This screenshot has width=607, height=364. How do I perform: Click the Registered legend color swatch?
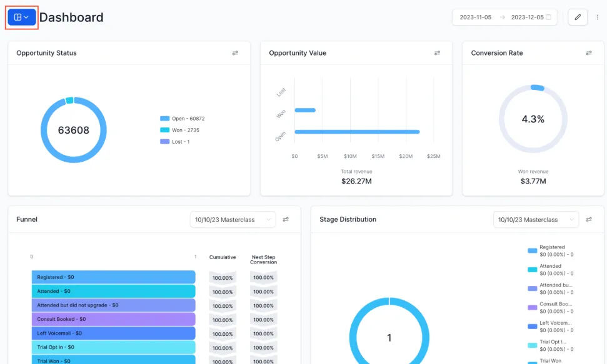[532, 251]
